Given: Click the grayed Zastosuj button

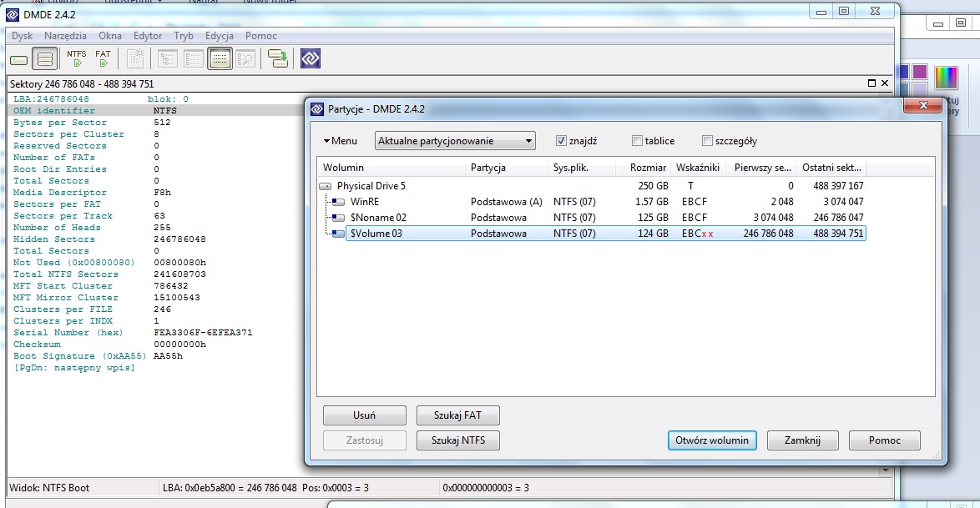Looking at the screenshot, I should click(365, 440).
